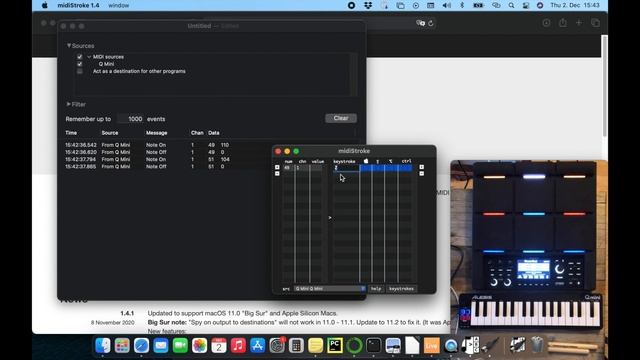Image resolution: width=640 pixels, height=360 pixels.
Task: Expand the Filter section triangle
Action: [x=69, y=104]
